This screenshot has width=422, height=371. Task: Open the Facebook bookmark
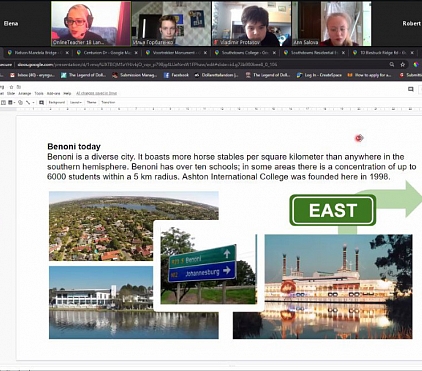[176, 75]
